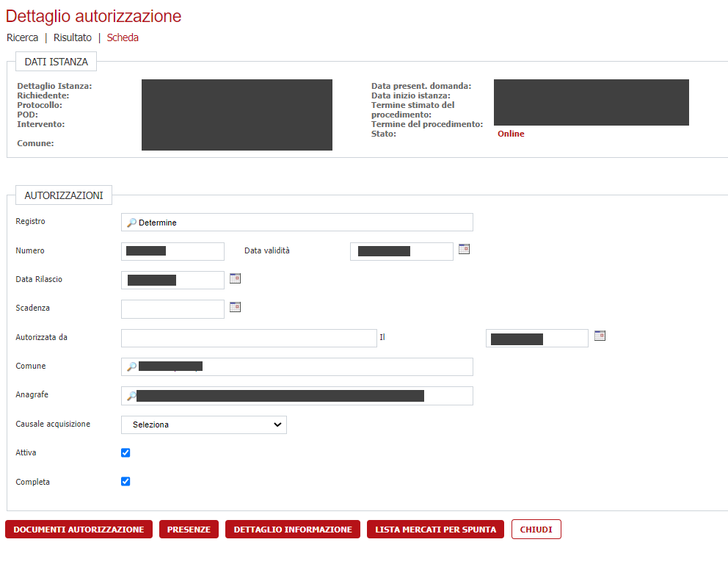Click the Presenze button
The width and height of the screenshot is (728, 567).
(x=189, y=530)
